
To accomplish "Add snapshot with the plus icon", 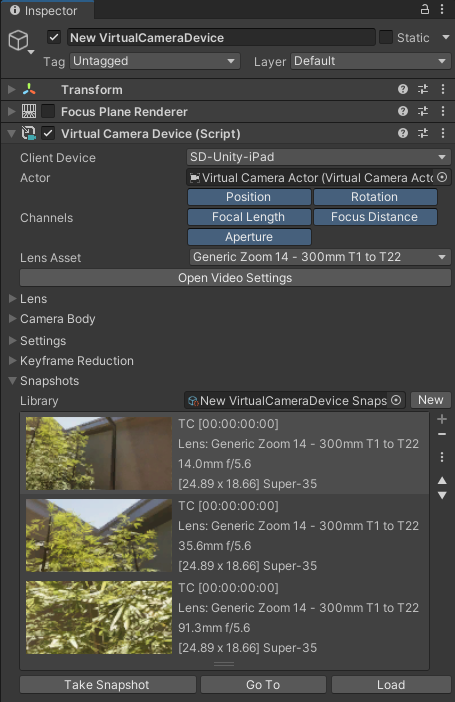I will click(442, 419).
